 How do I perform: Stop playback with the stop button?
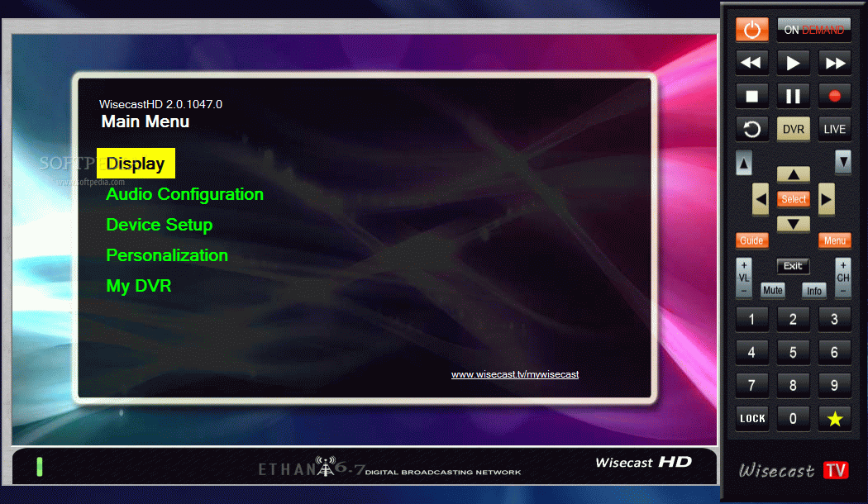(x=751, y=96)
